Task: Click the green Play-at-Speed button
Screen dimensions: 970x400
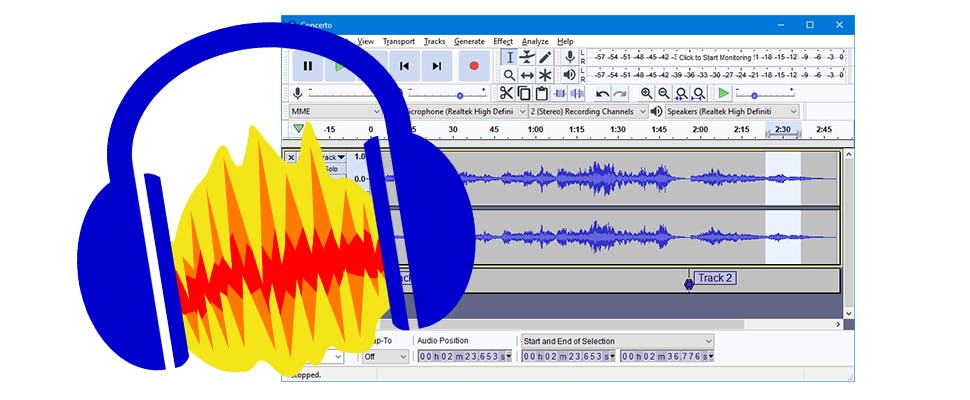Action: pos(723,93)
